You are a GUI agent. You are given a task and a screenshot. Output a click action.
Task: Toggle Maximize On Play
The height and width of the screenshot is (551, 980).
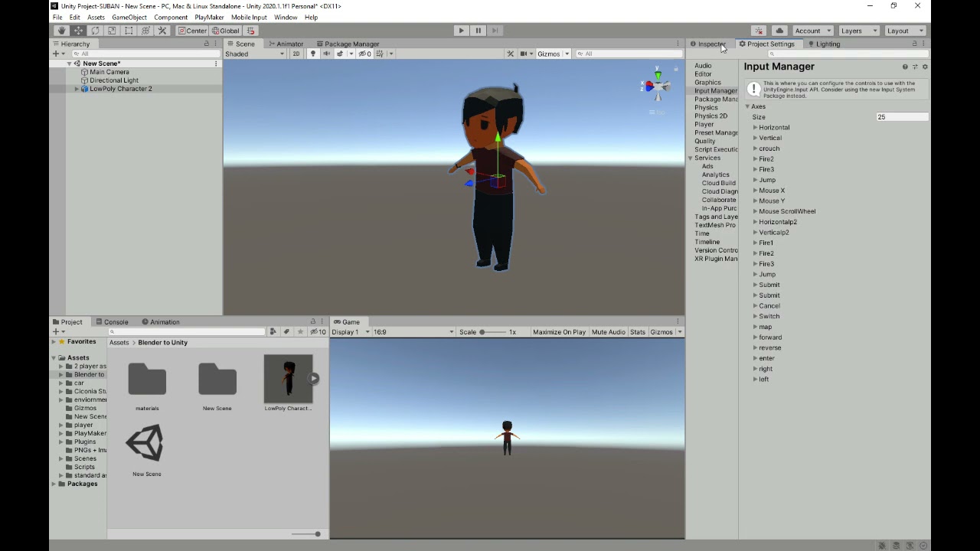559,332
